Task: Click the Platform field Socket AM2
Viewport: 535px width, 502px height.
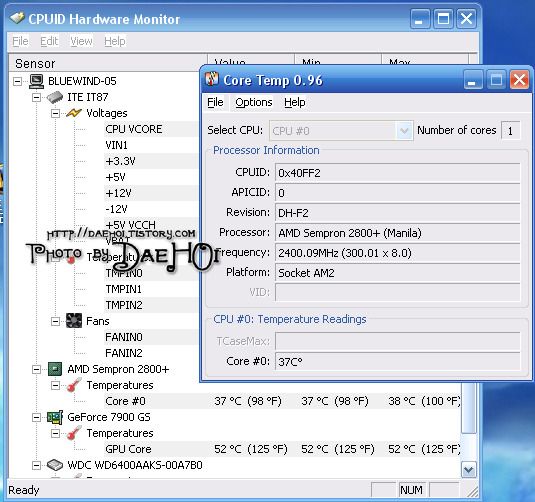Action: tap(397, 273)
